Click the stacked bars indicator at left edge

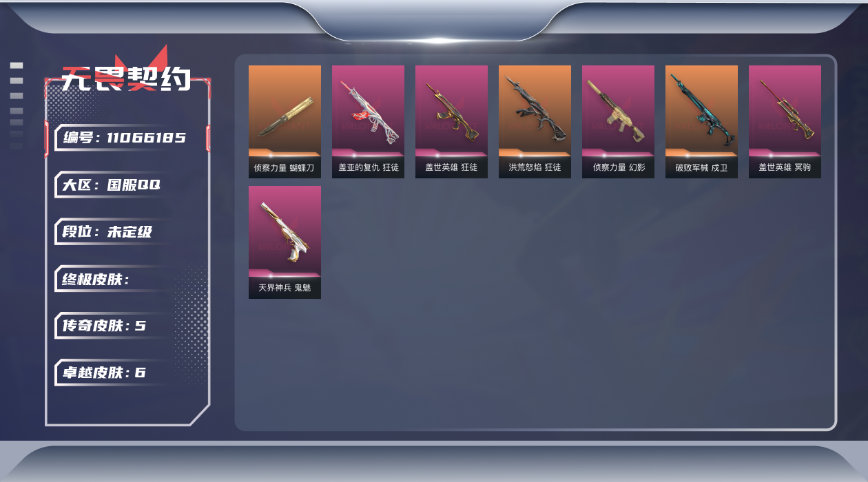coord(17,105)
